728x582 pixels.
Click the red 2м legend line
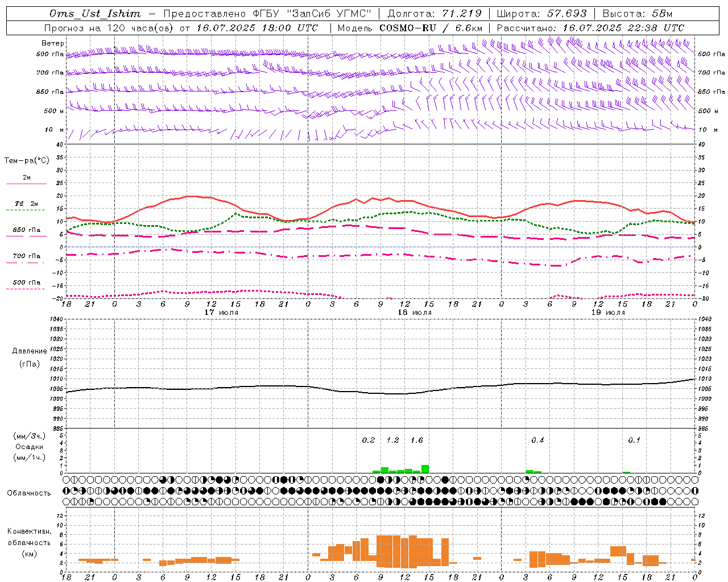coord(26,184)
